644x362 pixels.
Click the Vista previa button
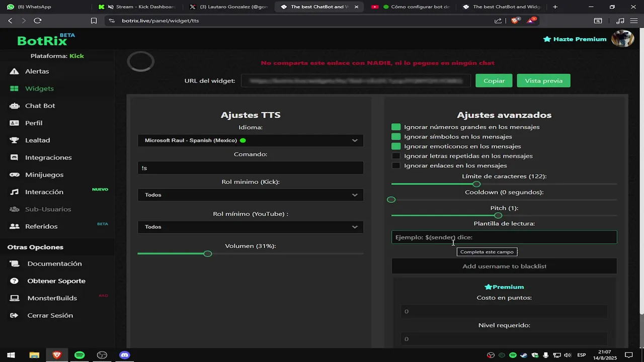coord(543,80)
